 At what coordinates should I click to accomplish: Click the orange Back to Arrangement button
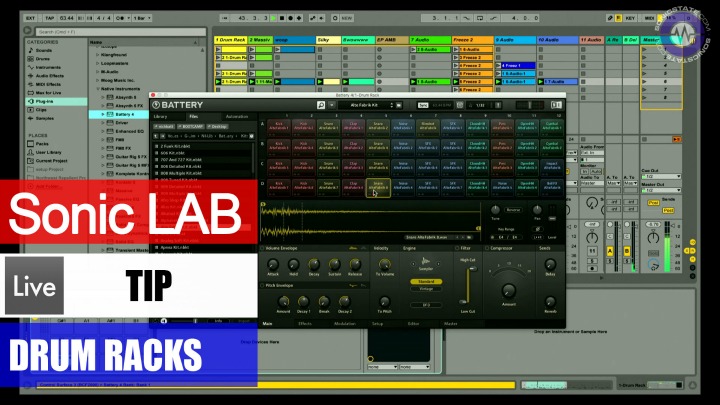coord(676,139)
